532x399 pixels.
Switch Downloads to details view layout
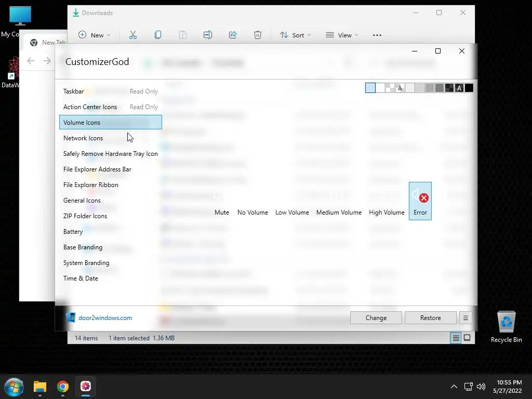pyautogui.click(x=456, y=338)
